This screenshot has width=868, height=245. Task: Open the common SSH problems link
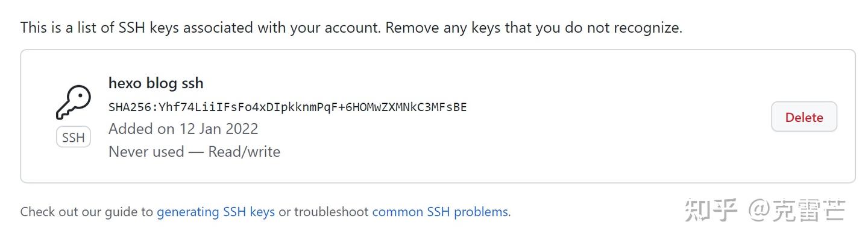pos(440,212)
